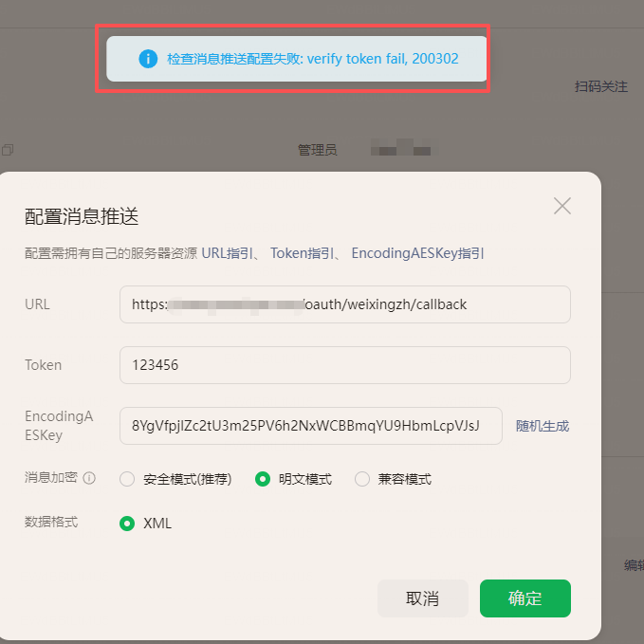
Task: Select the 明文模式 radio button
Action: [x=263, y=479]
